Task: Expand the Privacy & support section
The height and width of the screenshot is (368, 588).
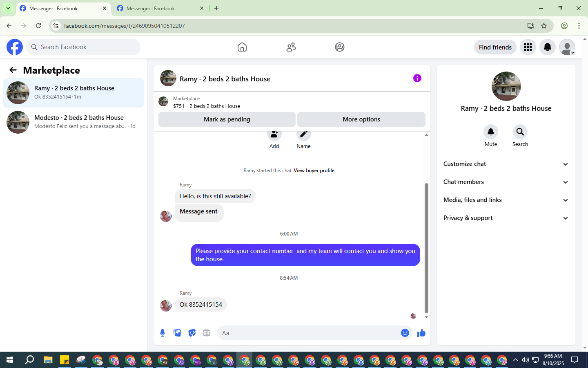Action: tap(506, 218)
